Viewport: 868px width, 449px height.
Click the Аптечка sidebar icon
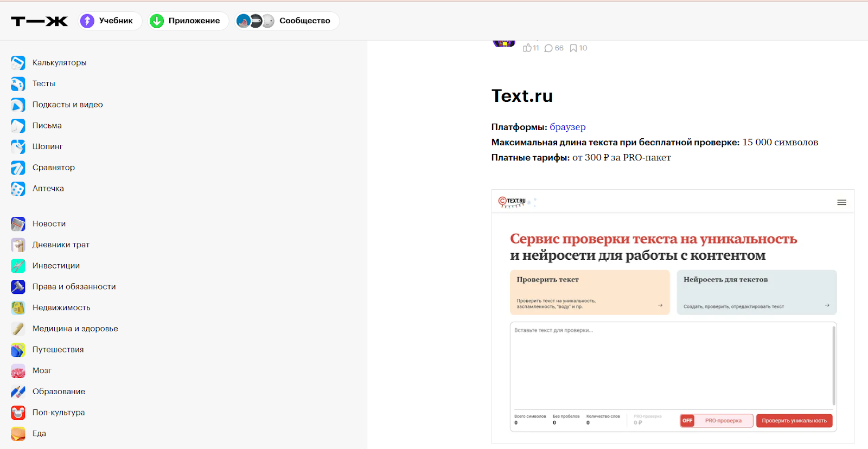pyautogui.click(x=18, y=189)
